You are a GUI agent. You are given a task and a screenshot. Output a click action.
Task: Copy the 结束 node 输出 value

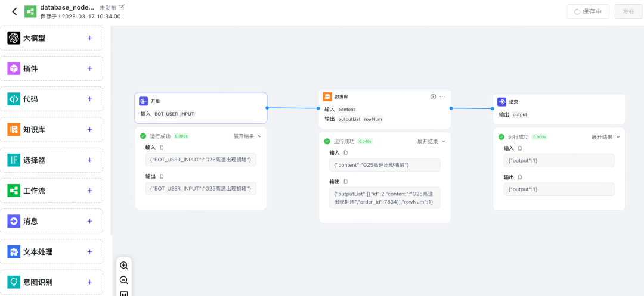click(520, 177)
